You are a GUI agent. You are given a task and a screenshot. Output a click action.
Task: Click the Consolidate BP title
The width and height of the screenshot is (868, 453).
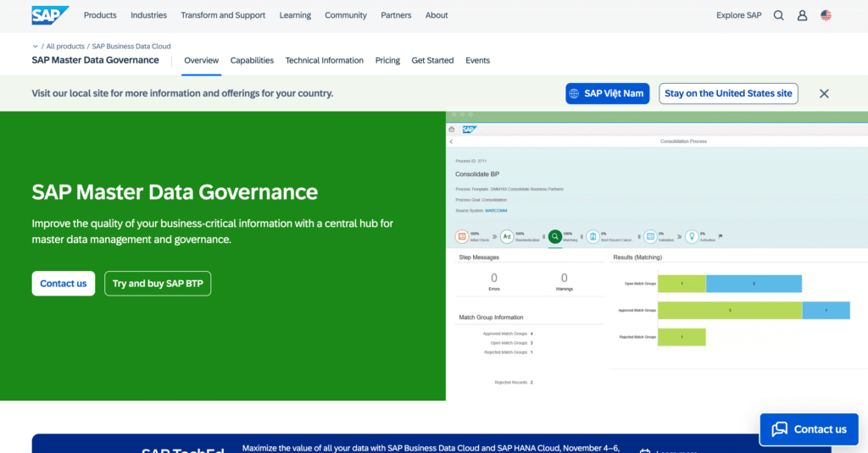tap(477, 174)
